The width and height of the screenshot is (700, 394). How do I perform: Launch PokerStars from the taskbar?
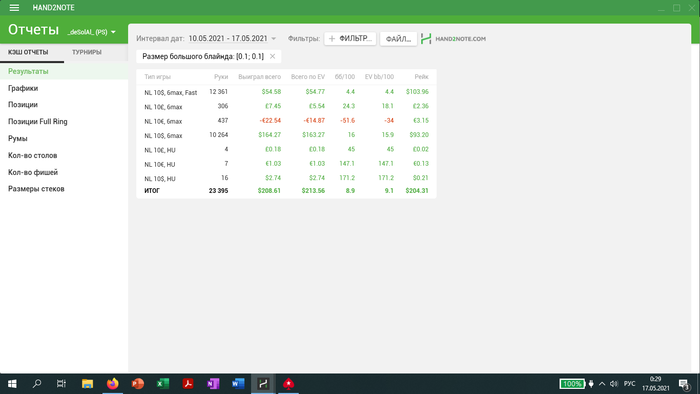click(288, 384)
